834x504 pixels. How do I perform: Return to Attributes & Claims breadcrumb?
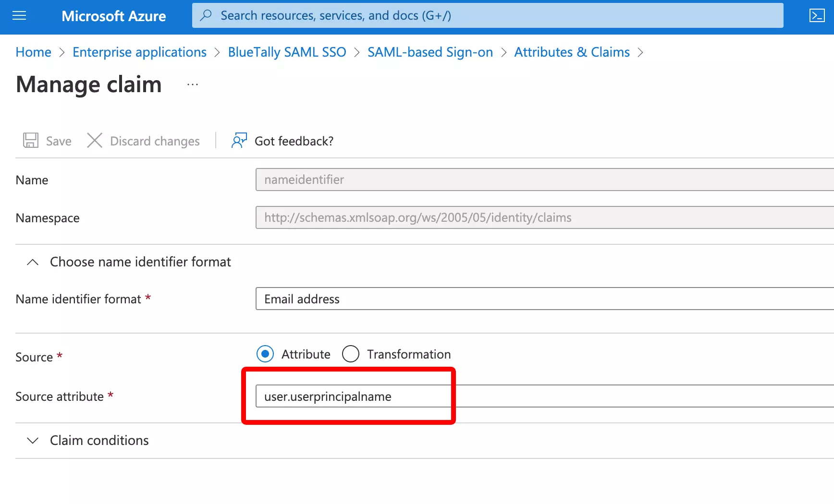[572, 52]
